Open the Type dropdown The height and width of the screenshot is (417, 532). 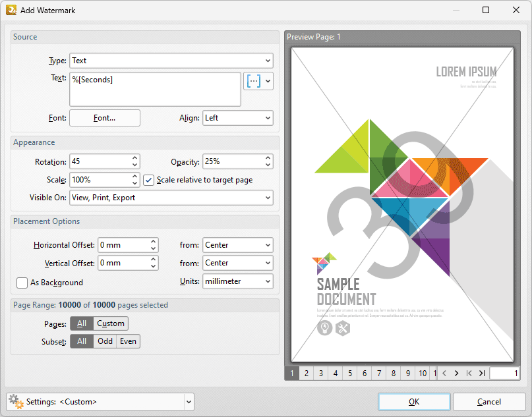pyautogui.click(x=171, y=61)
